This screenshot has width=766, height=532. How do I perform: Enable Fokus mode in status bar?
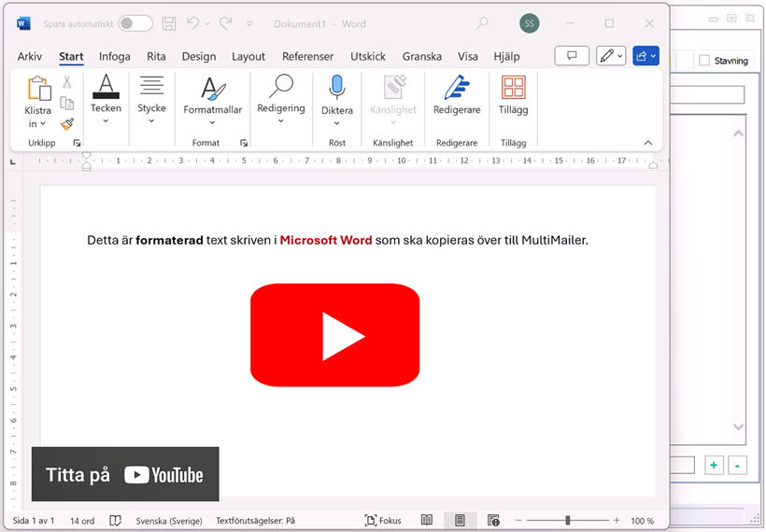384,521
